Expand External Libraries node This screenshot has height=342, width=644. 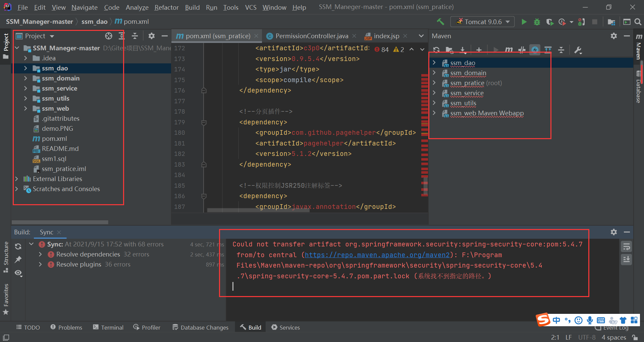16,179
